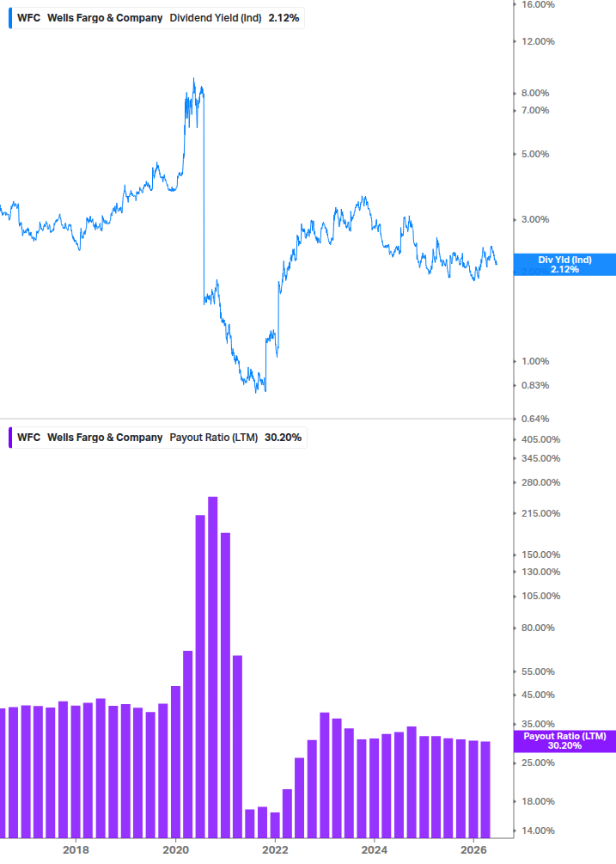Viewport: 616px width, 864px height.
Task: Click the 8.00% yield axis label
Action: [x=535, y=93]
